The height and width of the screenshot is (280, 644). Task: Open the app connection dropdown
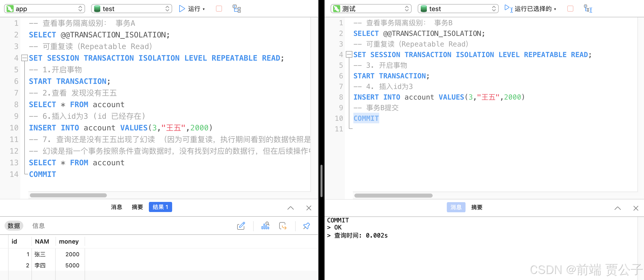tap(45, 9)
